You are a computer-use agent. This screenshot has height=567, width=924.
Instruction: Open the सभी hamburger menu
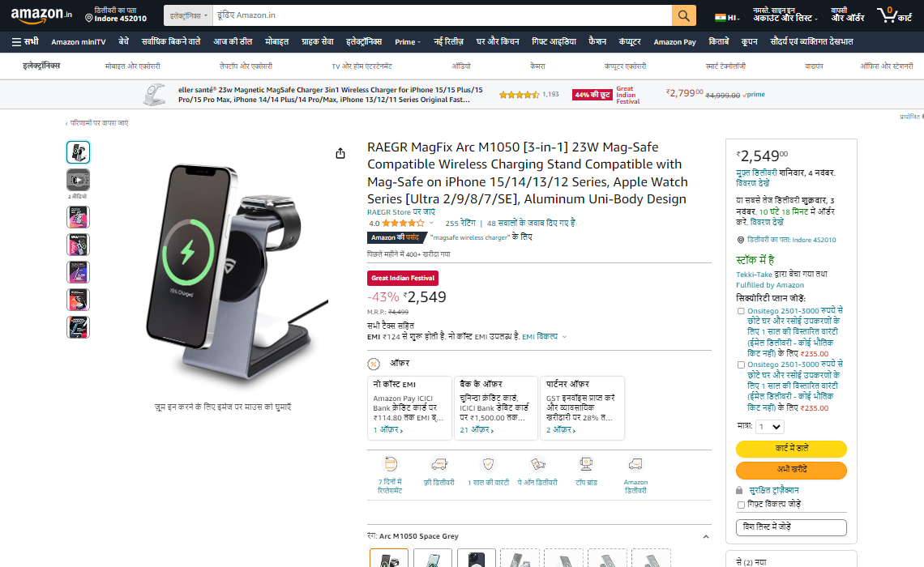point(25,42)
